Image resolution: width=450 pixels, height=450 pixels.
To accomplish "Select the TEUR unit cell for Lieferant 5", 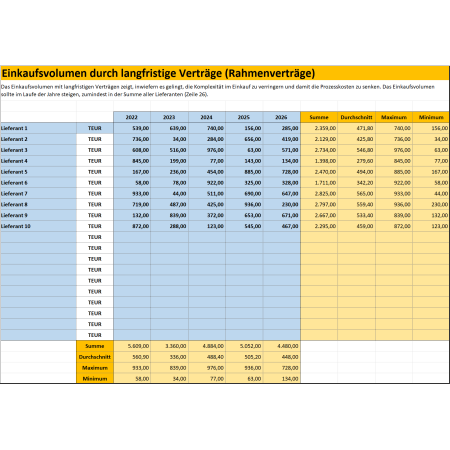I will tap(95, 172).
